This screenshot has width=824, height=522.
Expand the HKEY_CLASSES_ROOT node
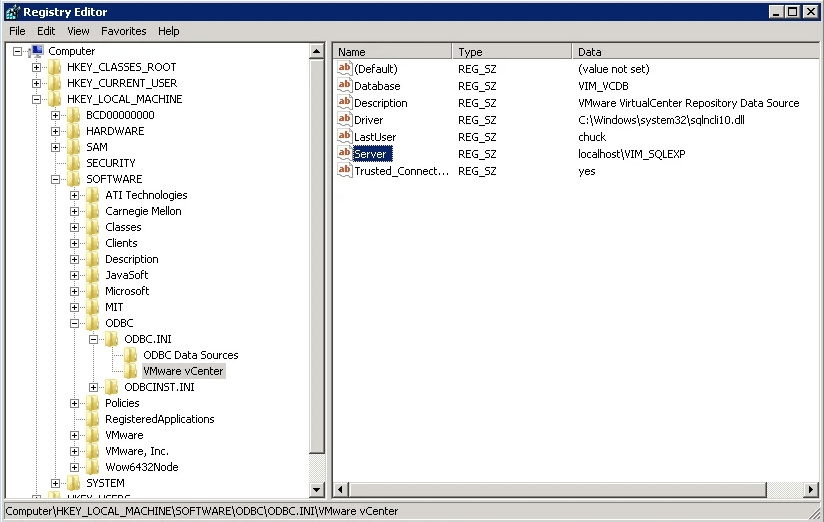(36, 67)
